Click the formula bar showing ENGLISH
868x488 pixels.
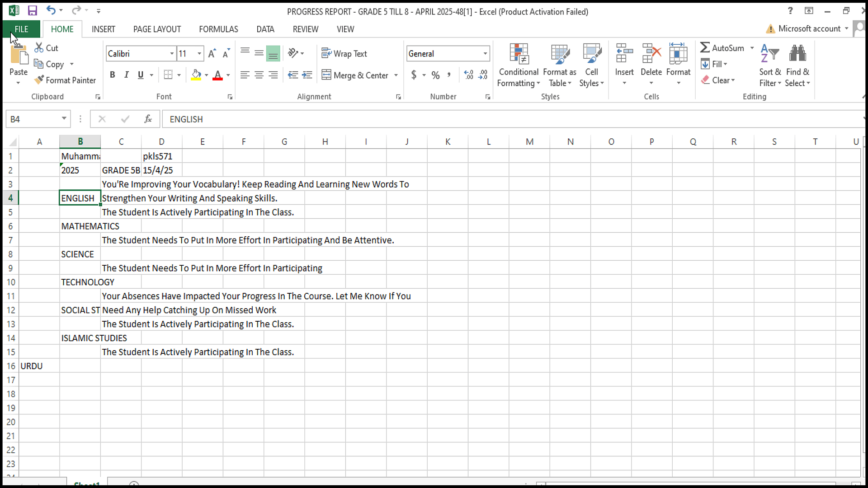pyautogui.click(x=513, y=119)
